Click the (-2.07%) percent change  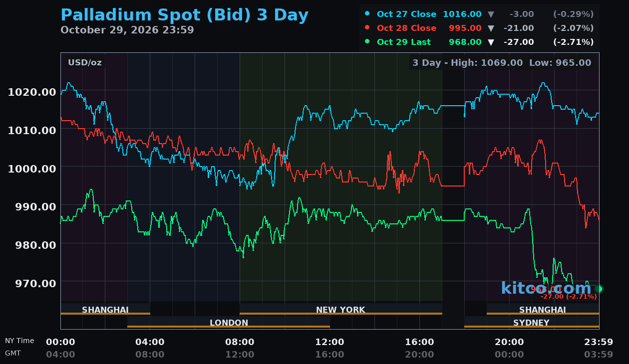tap(573, 28)
